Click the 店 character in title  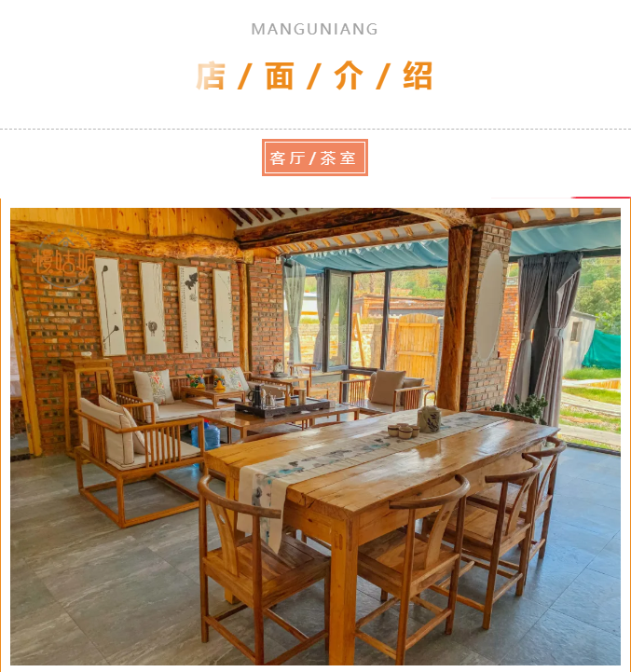[211, 75]
